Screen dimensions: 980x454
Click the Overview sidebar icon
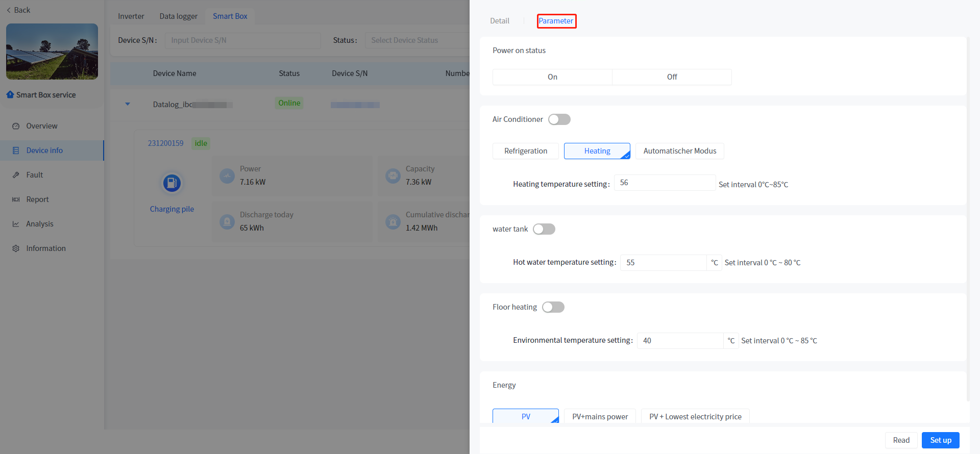(16, 126)
